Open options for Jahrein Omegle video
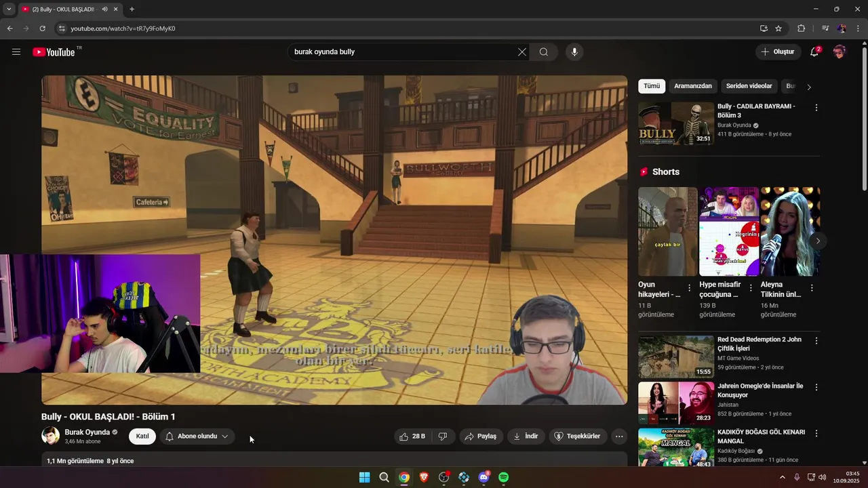The image size is (868, 488). tap(816, 387)
